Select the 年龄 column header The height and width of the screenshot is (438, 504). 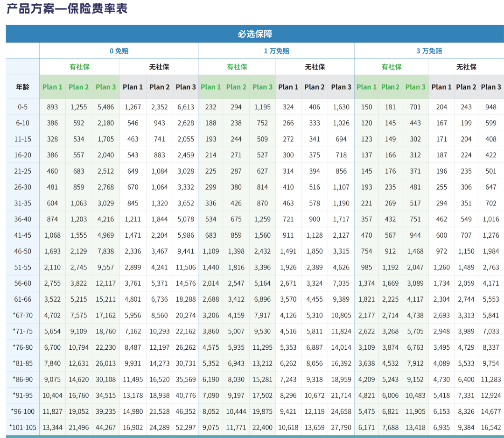[x=22, y=87]
